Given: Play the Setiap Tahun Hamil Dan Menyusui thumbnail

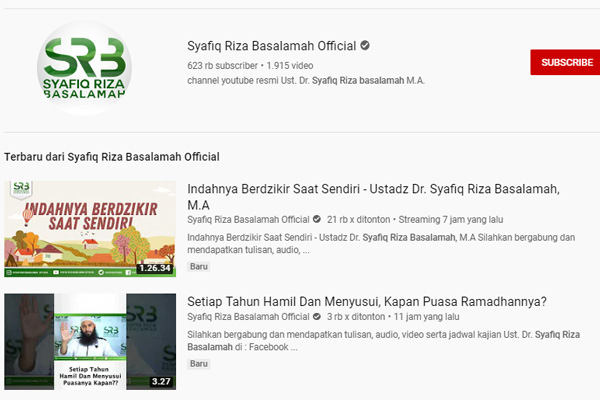Looking at the screenshot, I should pos(90,341).
